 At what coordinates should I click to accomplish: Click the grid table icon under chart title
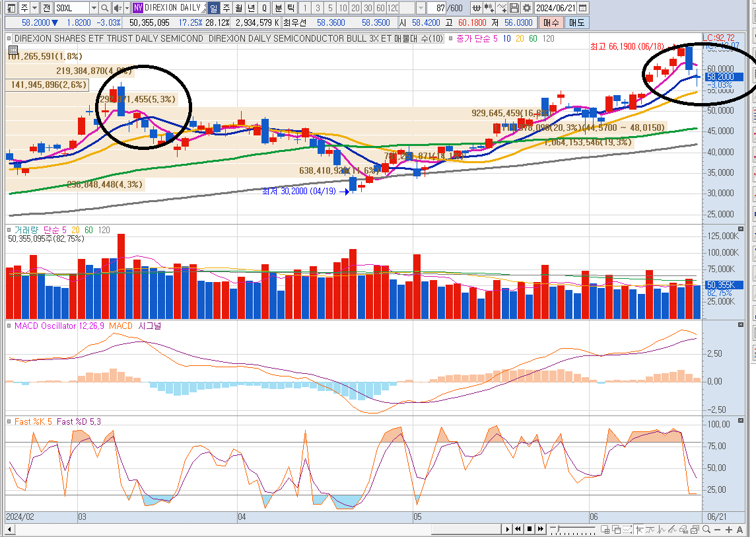point(13,50)
